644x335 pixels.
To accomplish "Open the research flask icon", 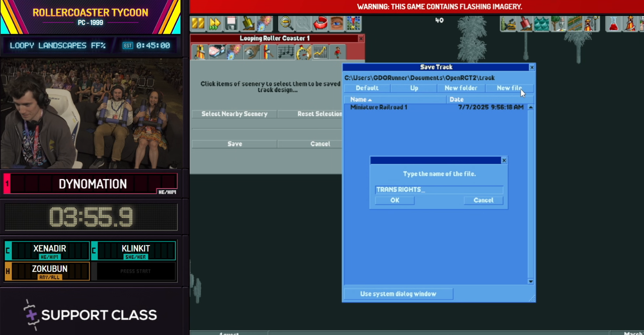I will click(614, 23).
